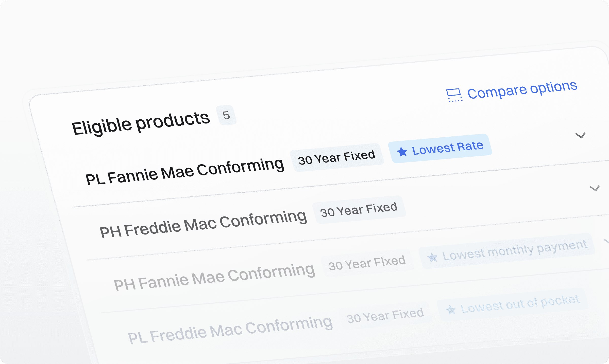Click the eligible products count badge 5
Viewport: 609px width, 364px height.
click(226, 115)
